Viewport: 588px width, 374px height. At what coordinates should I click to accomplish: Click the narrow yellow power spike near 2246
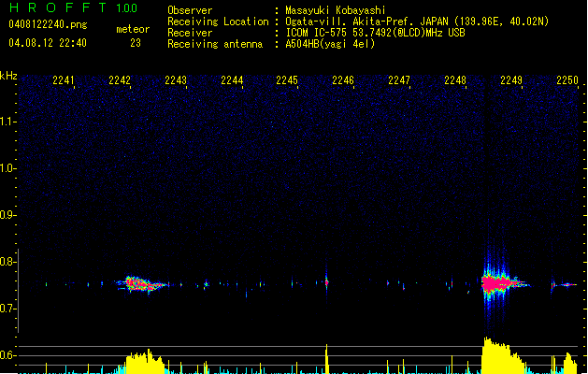click(x=326, y=359)
